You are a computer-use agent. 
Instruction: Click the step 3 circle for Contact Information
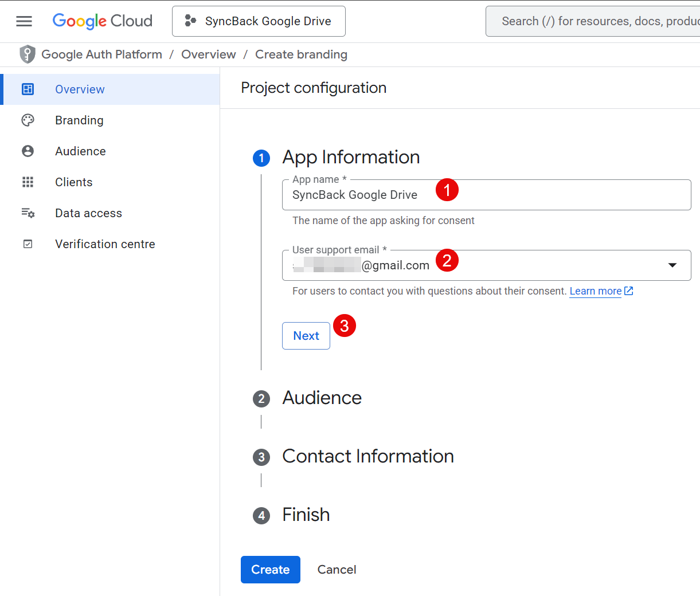coord(261,457)
